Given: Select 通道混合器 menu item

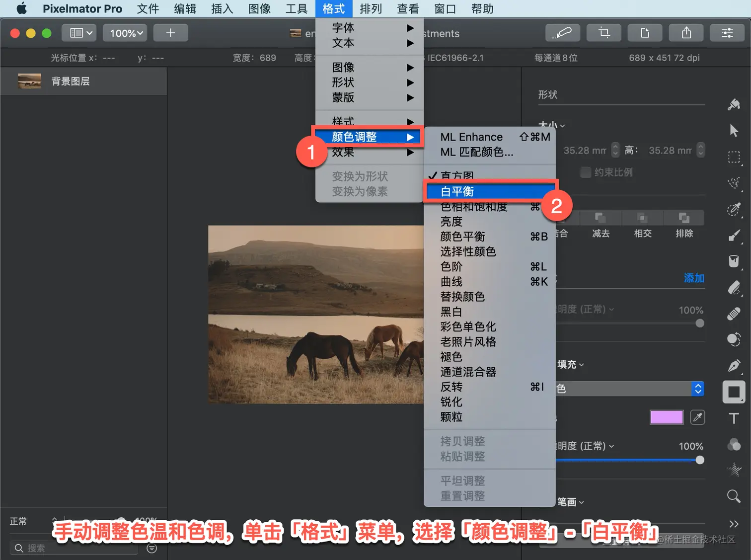Looking at the screenshot, I should (x=490, y=372).
